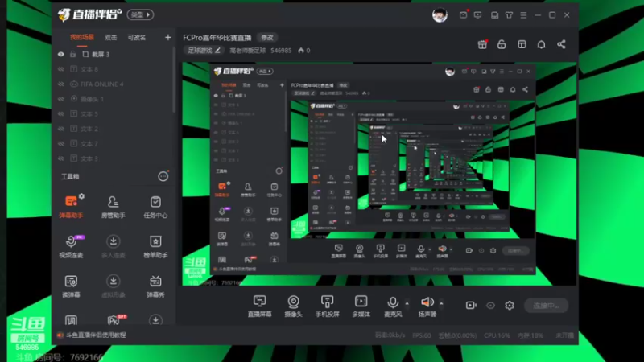Expand the microphone options arrow
The width and height of the screenshot is (644, 362).
pyautogui.click(x=407, y=304)
